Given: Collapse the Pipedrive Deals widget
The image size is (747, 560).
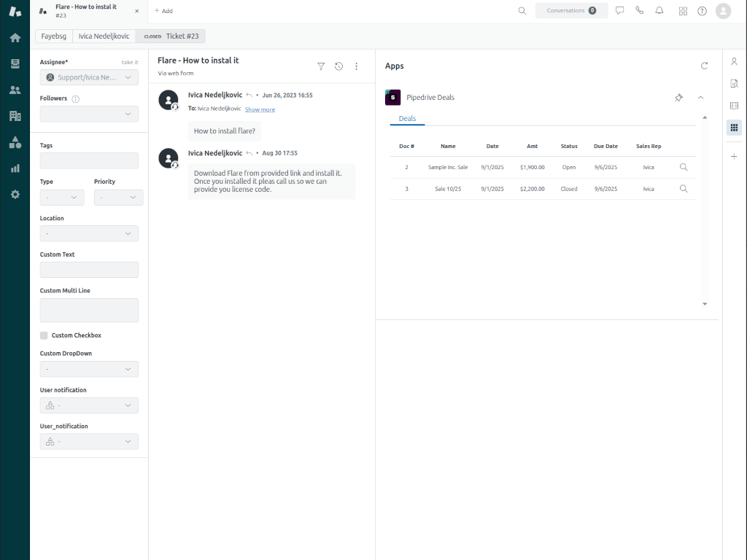Looking at the screenshot, I should [x=700, y=97].
